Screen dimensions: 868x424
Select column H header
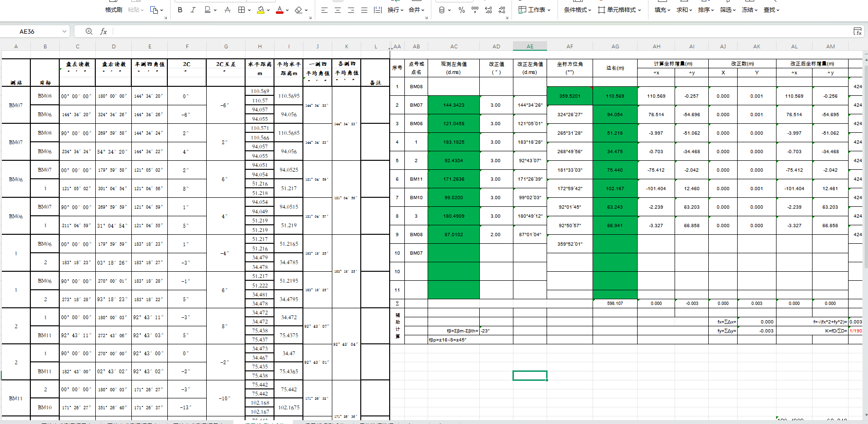tap(260, 46)
